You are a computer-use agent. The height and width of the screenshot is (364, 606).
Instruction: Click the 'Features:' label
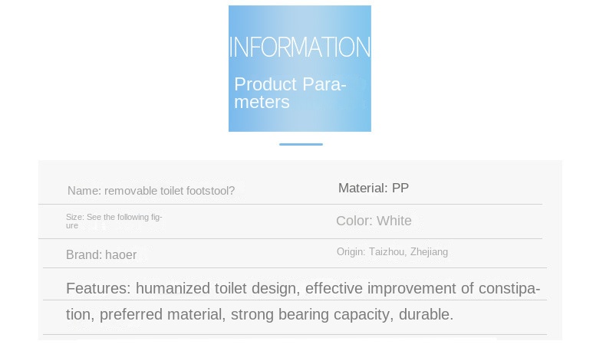[x=98, y=288]
